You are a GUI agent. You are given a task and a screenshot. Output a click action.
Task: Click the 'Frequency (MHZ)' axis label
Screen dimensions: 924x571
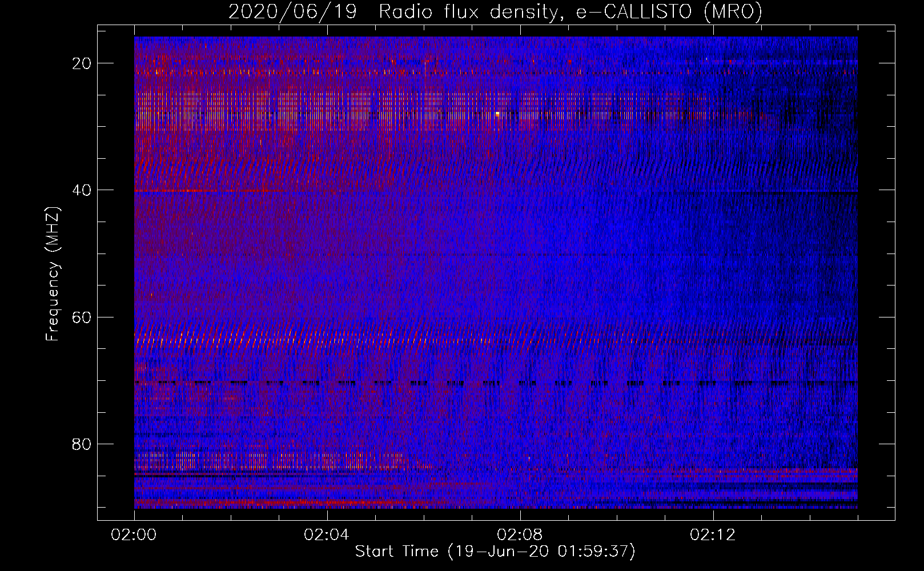pyautogui.click(x=53, y=274)
